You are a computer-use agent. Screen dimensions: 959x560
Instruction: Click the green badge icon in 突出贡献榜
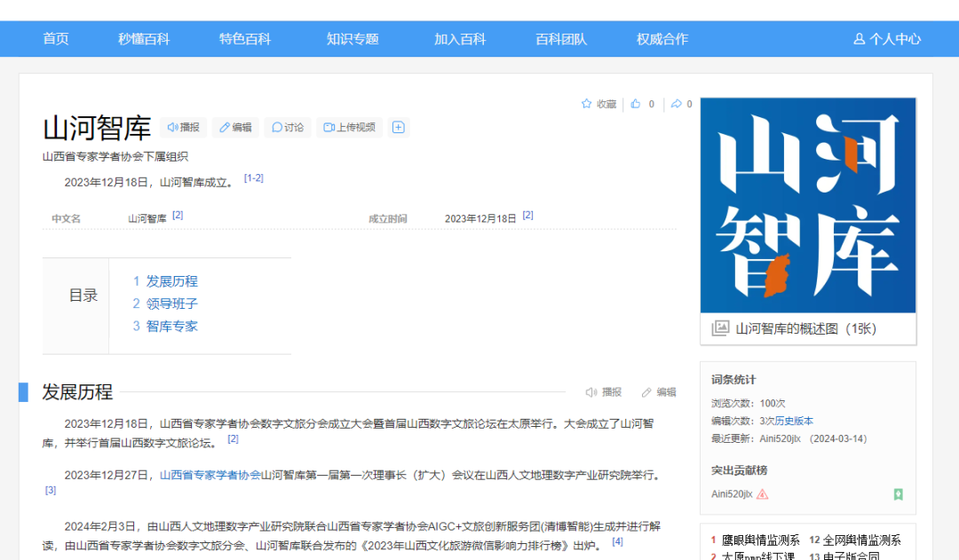click(x=898, y=494)
